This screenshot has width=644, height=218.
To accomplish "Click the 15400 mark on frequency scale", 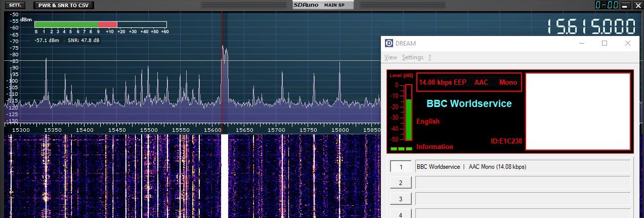I will [x=84, y=130].
